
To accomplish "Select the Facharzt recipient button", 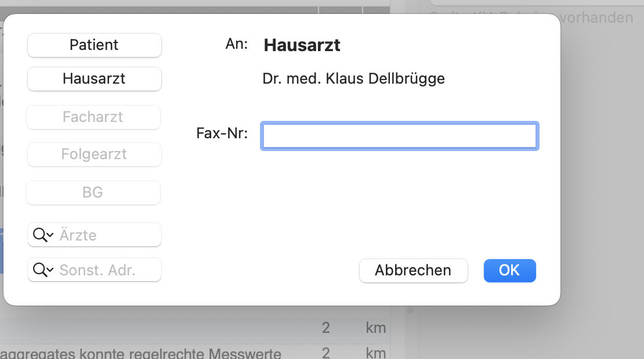I will click(x=93, y=117).
